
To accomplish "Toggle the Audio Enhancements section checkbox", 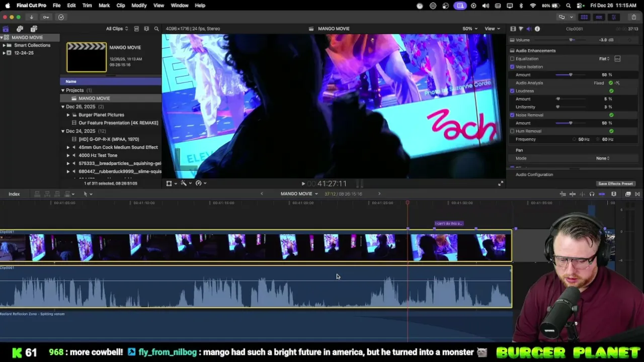I will tap(512, 51).
